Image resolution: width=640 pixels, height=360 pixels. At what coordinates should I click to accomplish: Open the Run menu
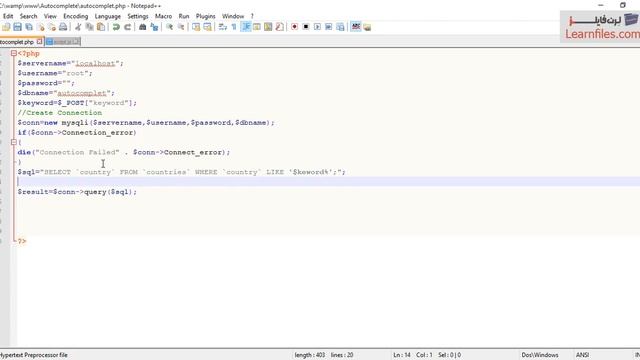tap(184, 16)
